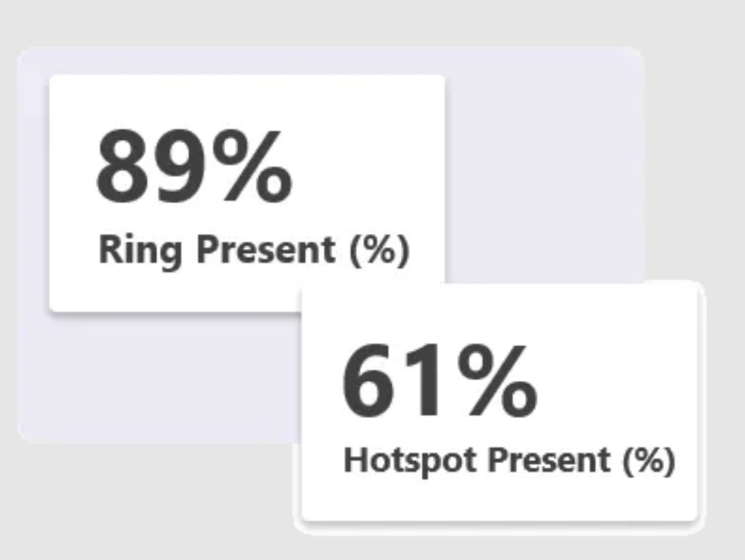The width and height of the screenshot is (745, 560).
Task: Click the word Ring in the label
Action: coord(139,250)
